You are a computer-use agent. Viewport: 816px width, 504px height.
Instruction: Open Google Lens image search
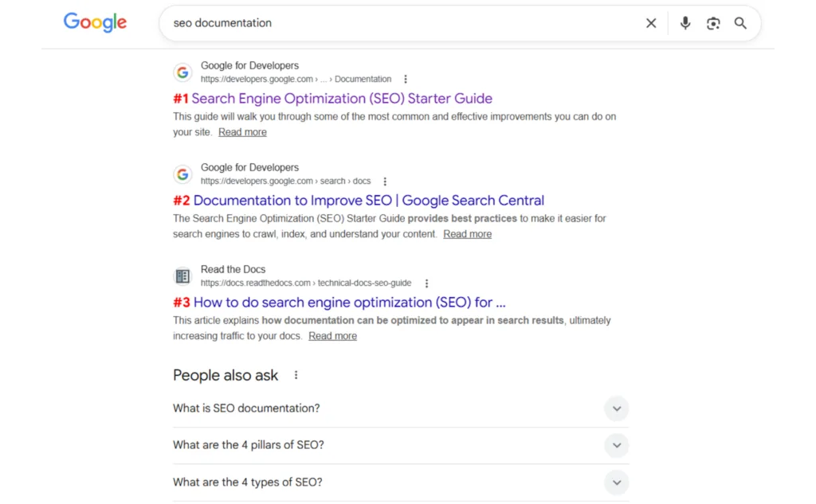[x=713, y=24]
